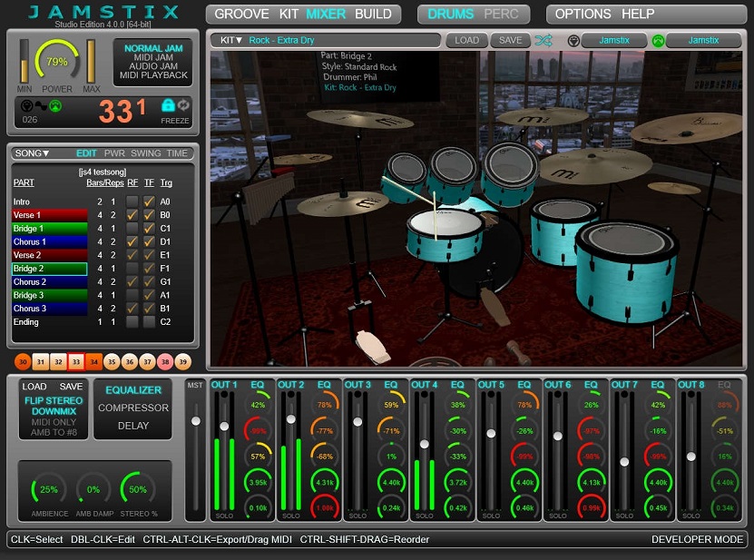Toggle TF checkbox for Ending

click(x=149, y=321)
